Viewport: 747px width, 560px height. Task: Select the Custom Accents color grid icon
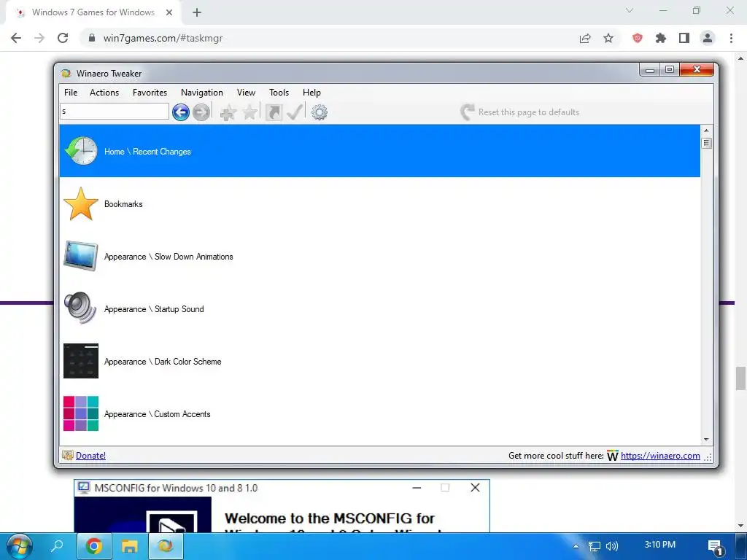pyautogui.click(x=81, y=413)
